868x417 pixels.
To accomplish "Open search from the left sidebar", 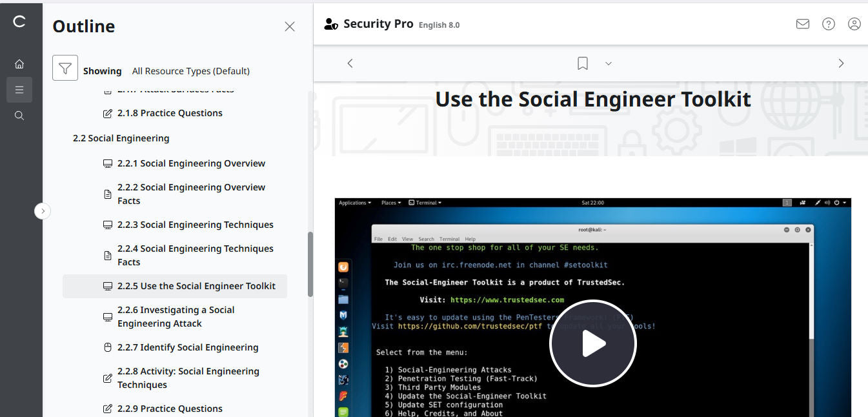I will [x=19, y=115].
